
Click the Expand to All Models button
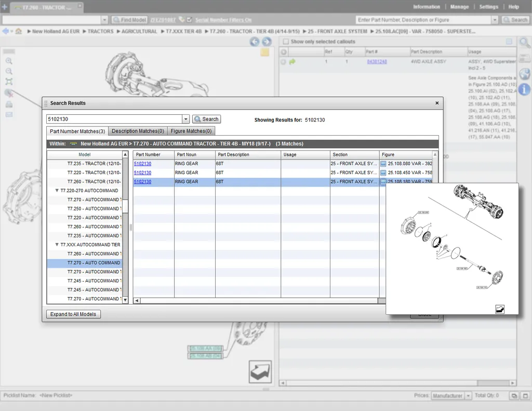click(x=73, y=314)
